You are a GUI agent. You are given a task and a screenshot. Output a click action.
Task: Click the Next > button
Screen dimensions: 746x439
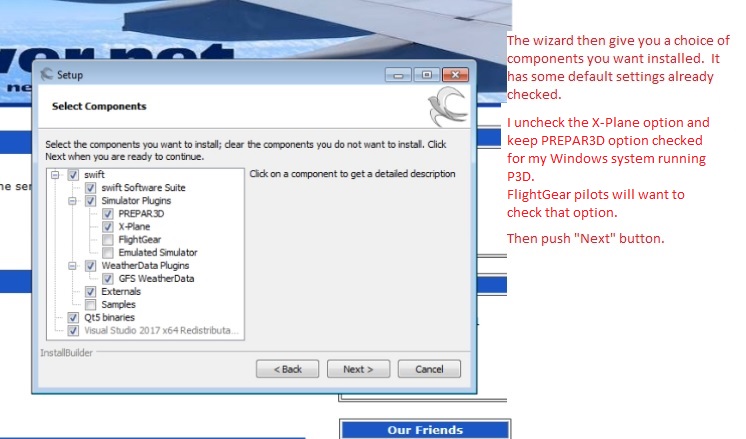[x=358, y=369]
